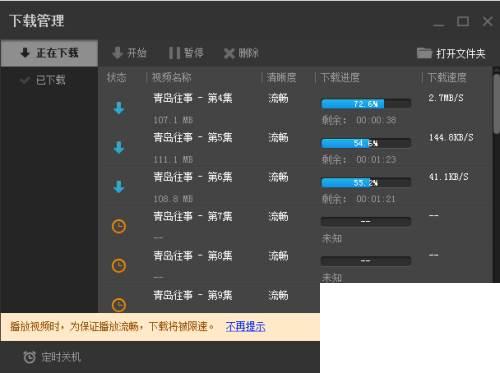Click the download arrow icon for 第4集
The width and height of the screenshot is (500, 373).
[x=119, y=108]
